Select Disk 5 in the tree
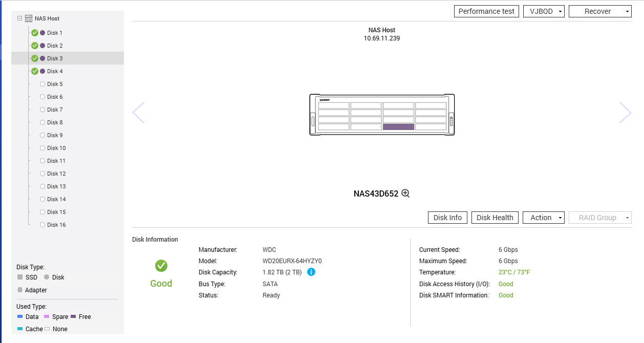Screen dimensions: 644x343 click(x=55, y=84)
